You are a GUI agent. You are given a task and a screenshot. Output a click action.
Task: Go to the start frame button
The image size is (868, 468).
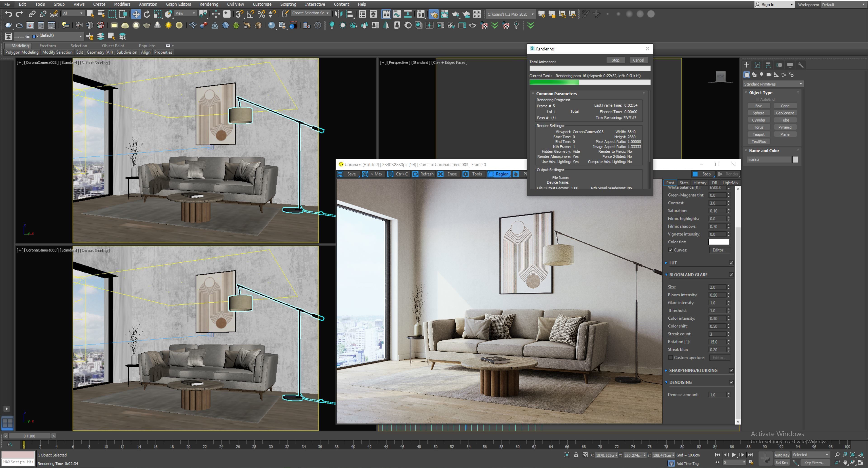point(717,455)
